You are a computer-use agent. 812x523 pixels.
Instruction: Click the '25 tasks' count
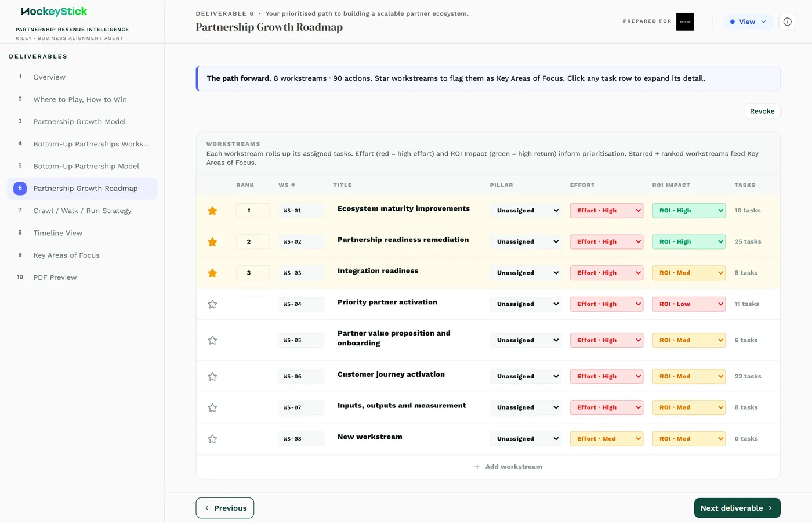(x=748, y=241)
